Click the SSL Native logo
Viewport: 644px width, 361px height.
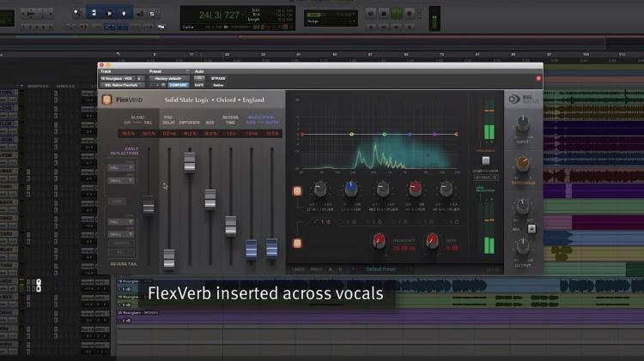[523, 99]
